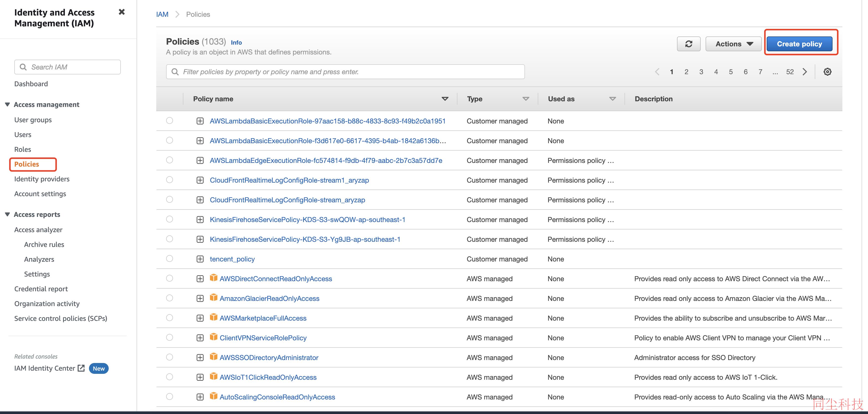This screenshot has height=414, width=868.
Task: Open Dashboard in sidebar
Action: (x=31, y=84)
